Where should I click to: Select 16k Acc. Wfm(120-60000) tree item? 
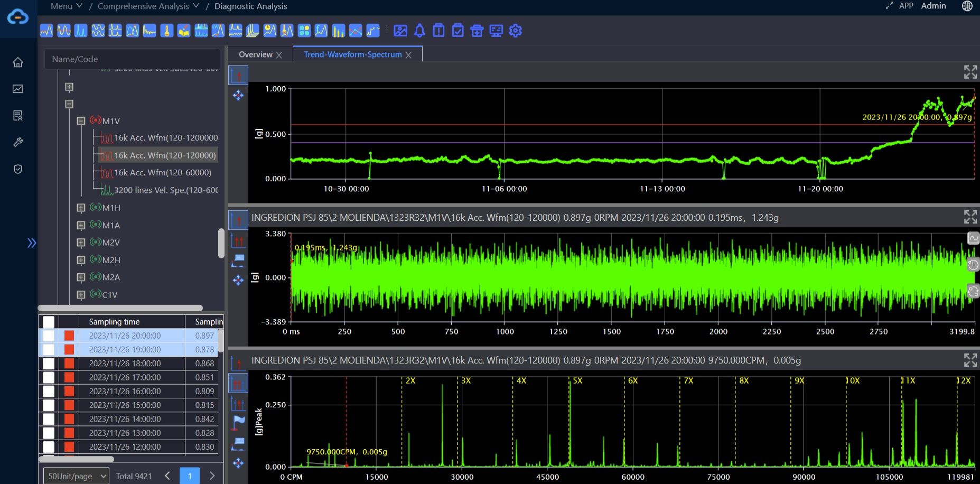pos(163,172)
